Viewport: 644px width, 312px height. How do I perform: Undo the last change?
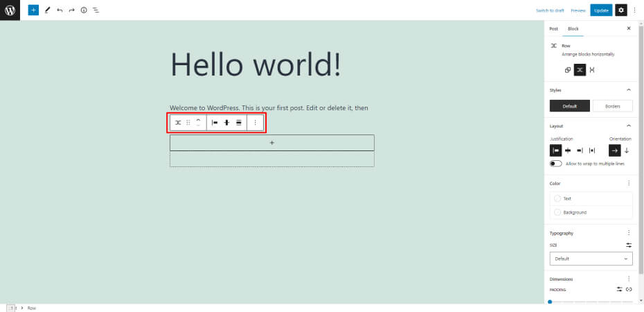(x=60, y=10)
